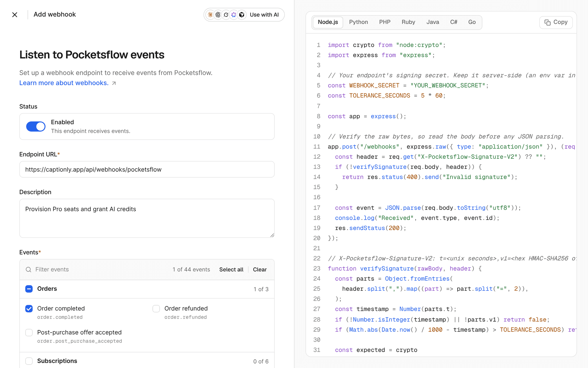The width and height of the screenshot is (588, 368).
Task: Check the Subscriptions group checkbox
Action: [29, 361]
